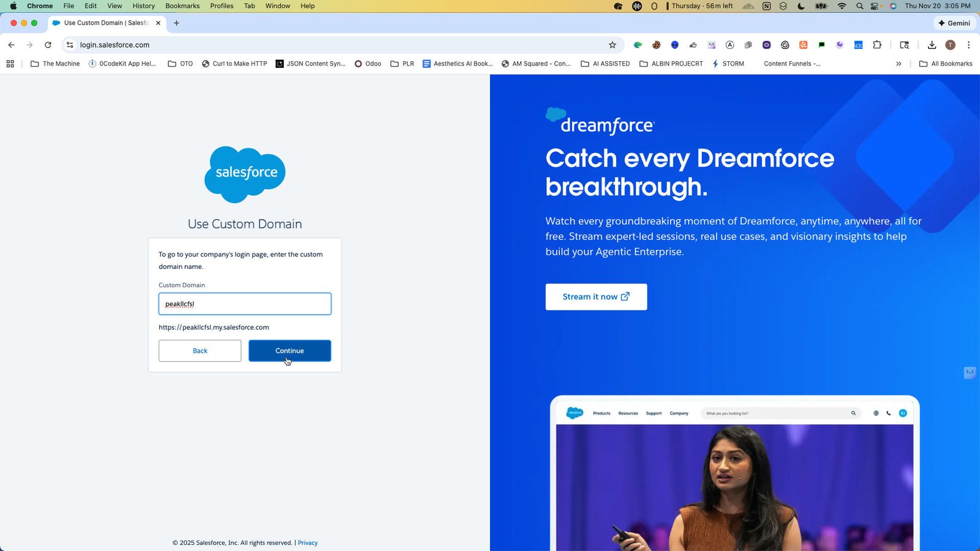Expand the hidden bookmarks overflow chevron
The height and width of the screenshot is (551, 980).
[x=899, y=64]
